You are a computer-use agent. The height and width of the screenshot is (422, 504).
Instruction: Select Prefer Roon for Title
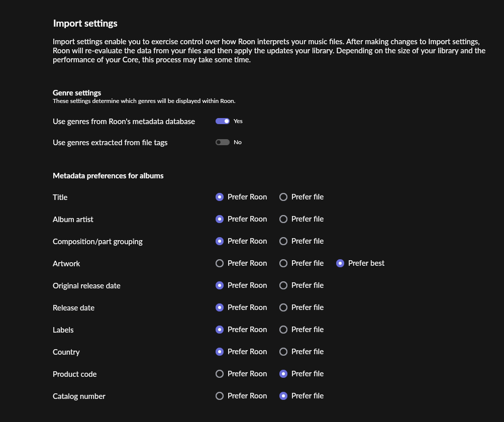(220, 197)
